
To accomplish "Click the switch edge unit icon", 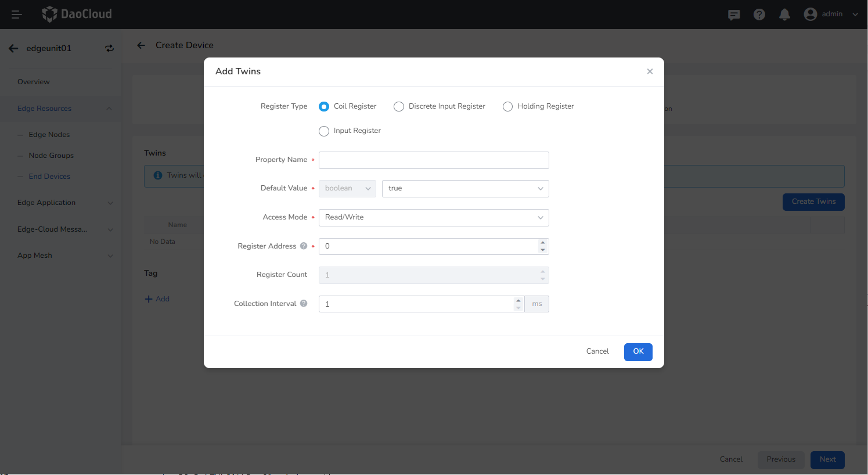I will pyautogui.click(x=109, y=48).
